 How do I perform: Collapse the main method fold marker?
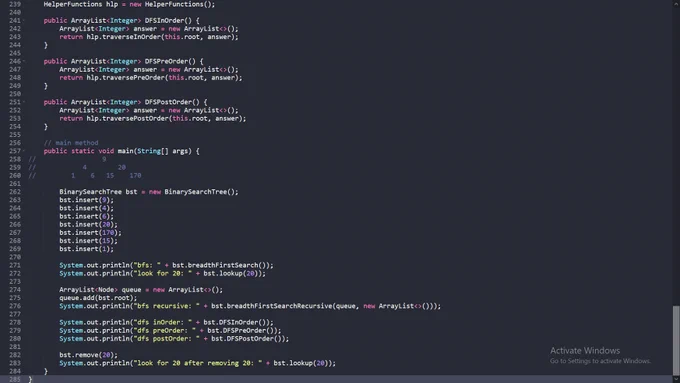24,151
